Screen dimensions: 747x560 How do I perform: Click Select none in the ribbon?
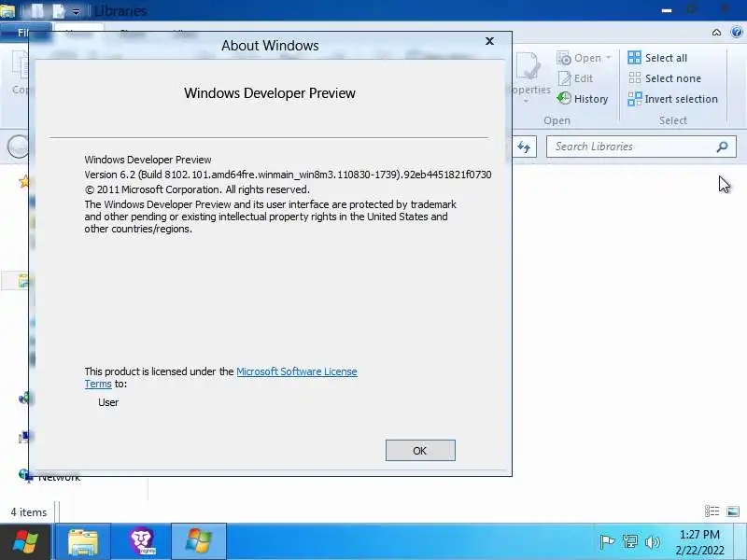[664, 78]
